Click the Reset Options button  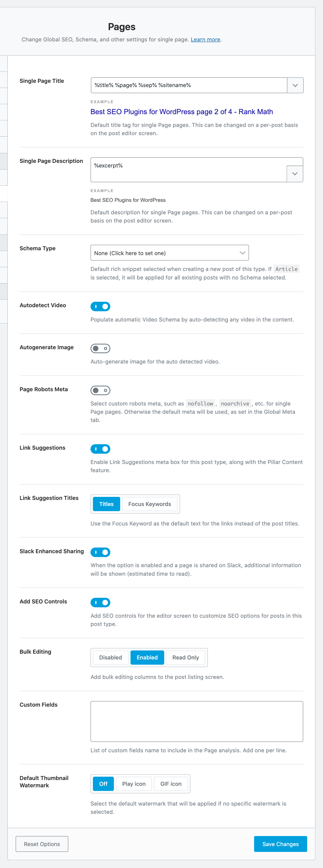coord(41,844)
